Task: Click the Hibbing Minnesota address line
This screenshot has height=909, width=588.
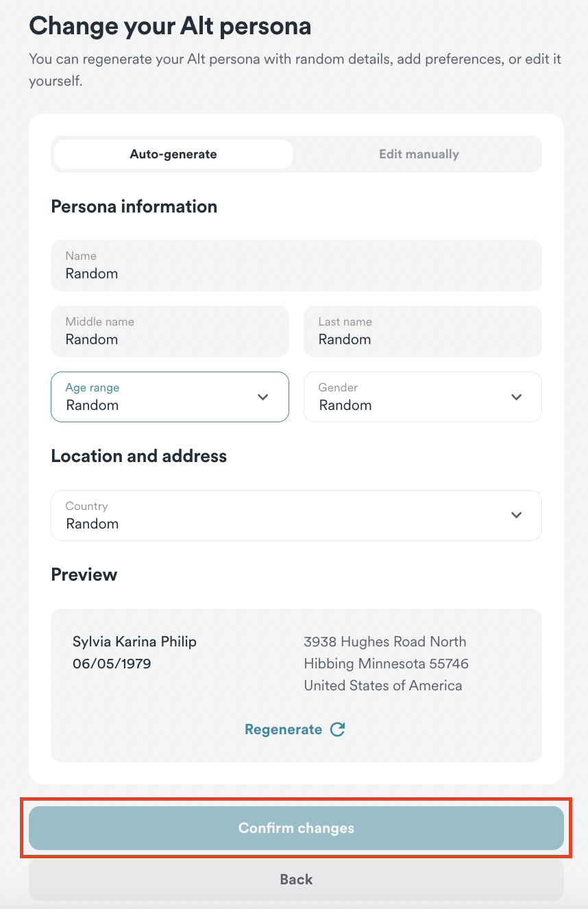Action: coord(386,664)
